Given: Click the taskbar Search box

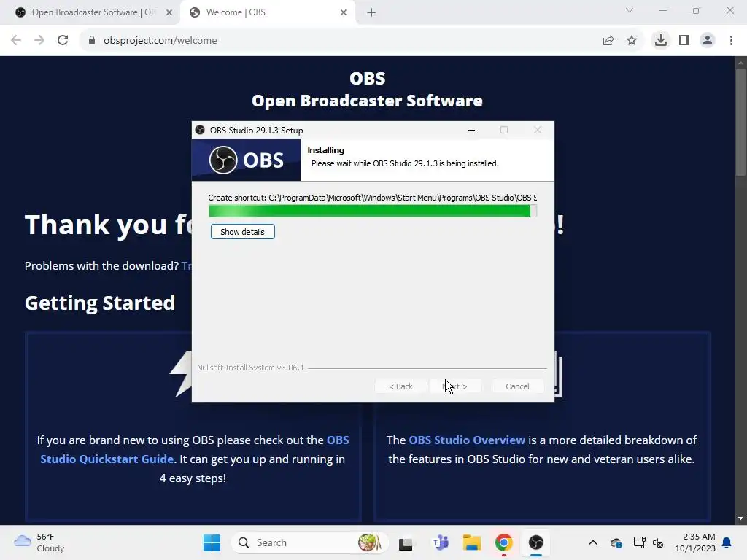Looking at the screenshot, I should click(310, 542).
